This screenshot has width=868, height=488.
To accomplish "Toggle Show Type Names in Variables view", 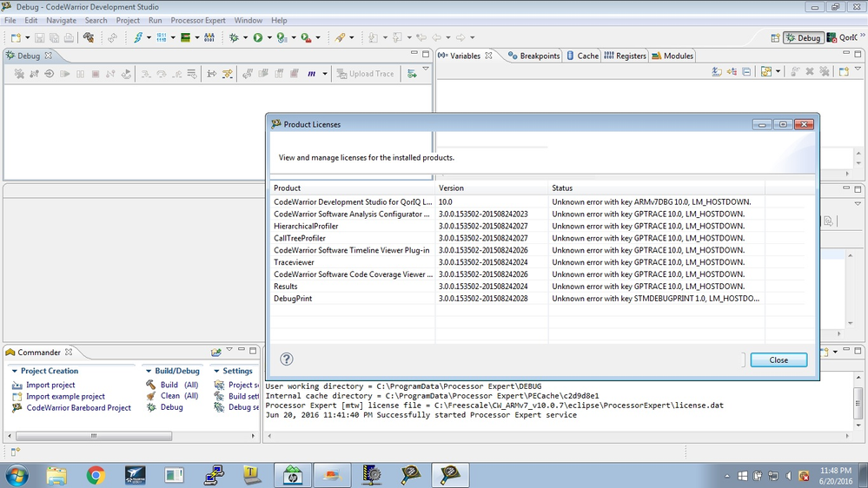I will pos(717,72).
